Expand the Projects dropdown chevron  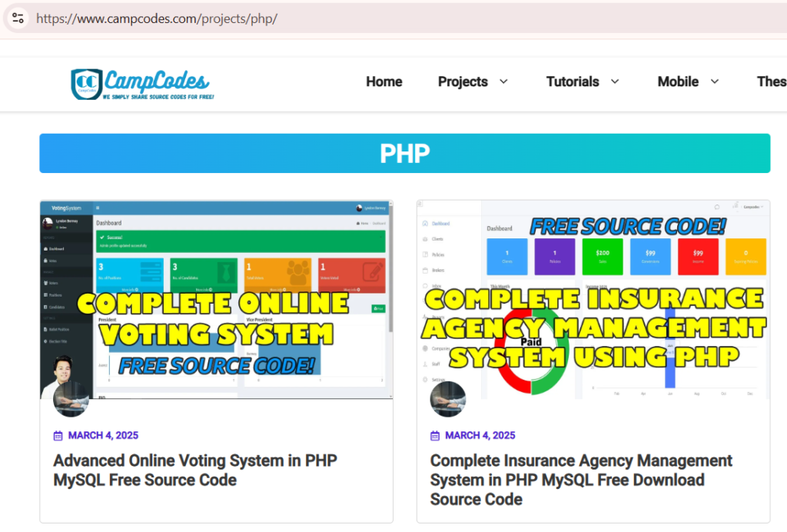(x=503, y=81)
